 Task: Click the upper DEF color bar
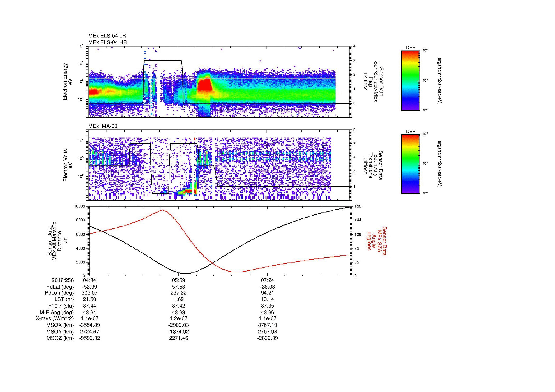click(410, 80)
